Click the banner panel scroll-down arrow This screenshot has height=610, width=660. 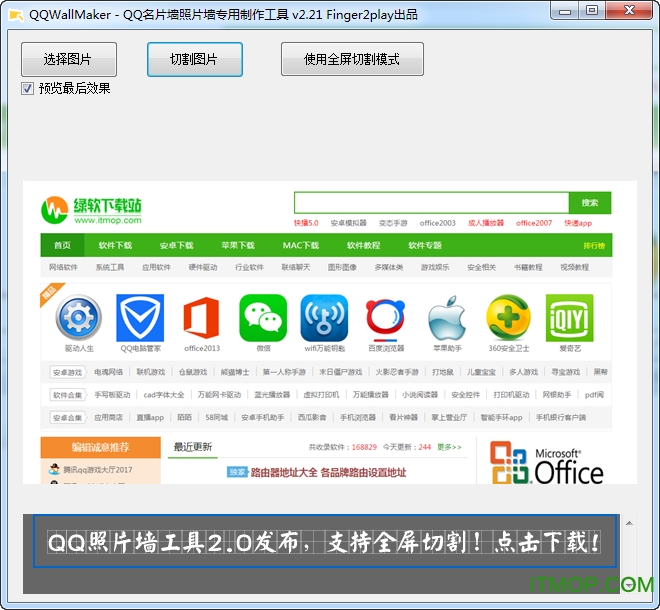coord(629,586)
